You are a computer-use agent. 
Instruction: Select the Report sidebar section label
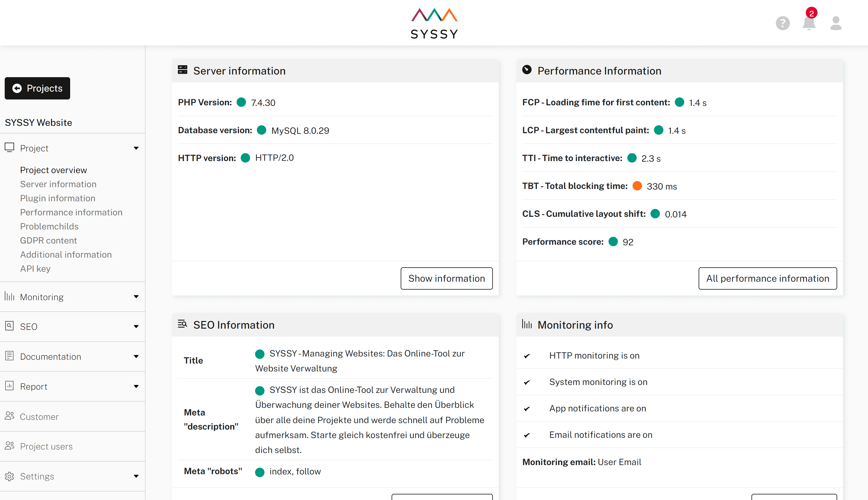(x=33, y=386)
